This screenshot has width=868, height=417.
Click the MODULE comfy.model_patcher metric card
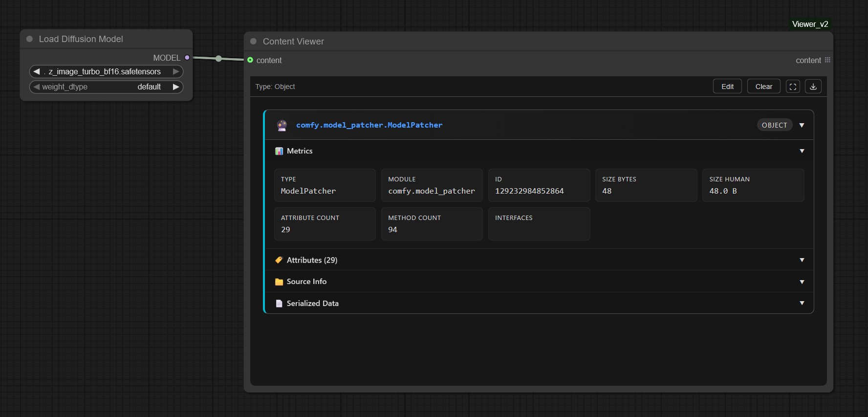432,185
